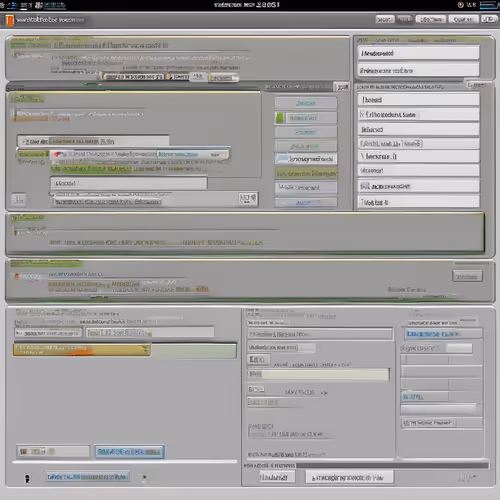Click the small gray button on the lower panel's right edge
The image size is (500, 500).
467,276
